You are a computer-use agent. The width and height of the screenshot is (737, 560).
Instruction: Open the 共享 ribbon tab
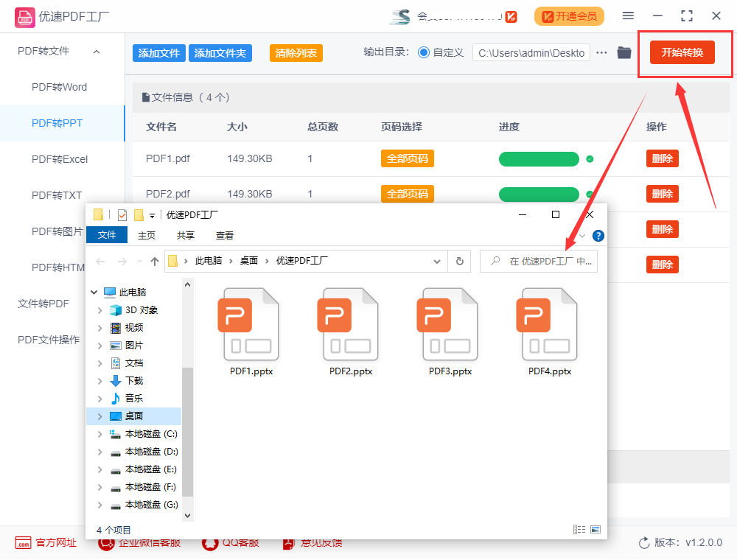click(x=185, y=235)
